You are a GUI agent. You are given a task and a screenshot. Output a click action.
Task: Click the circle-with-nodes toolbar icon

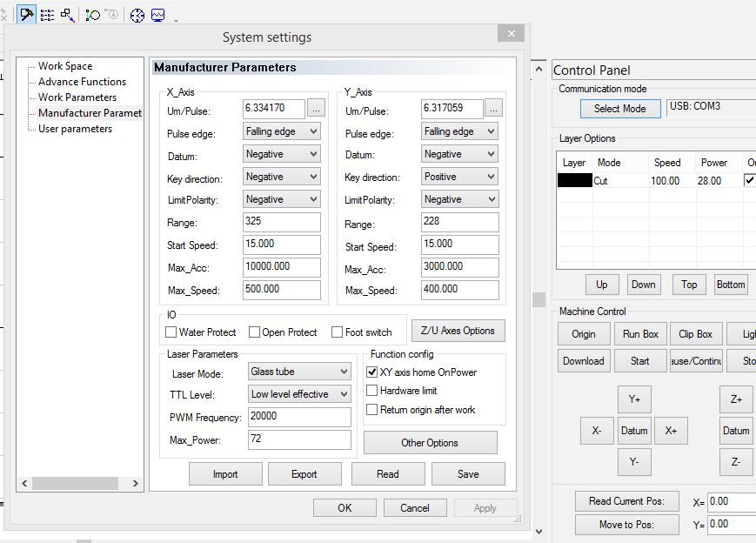tap(92, 15)
